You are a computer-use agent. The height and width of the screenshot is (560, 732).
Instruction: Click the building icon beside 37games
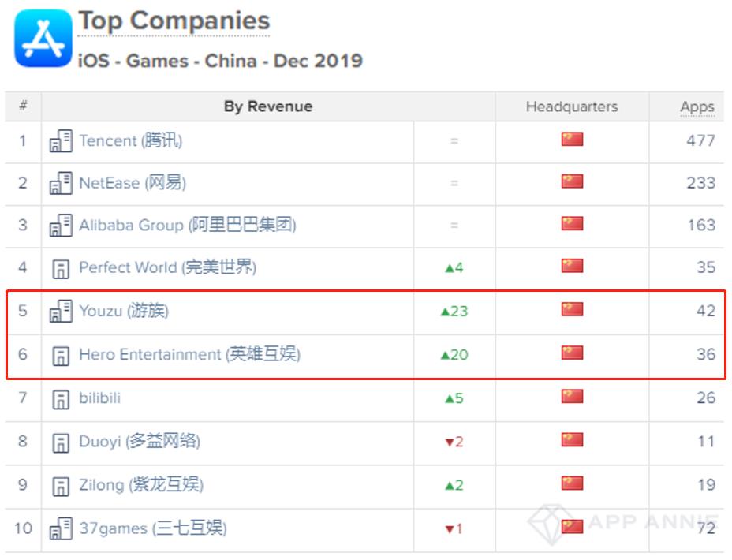(61, 528)
